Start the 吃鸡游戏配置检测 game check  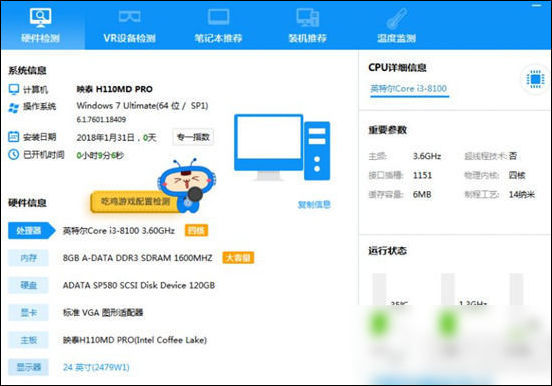click(x=135, y=202)
